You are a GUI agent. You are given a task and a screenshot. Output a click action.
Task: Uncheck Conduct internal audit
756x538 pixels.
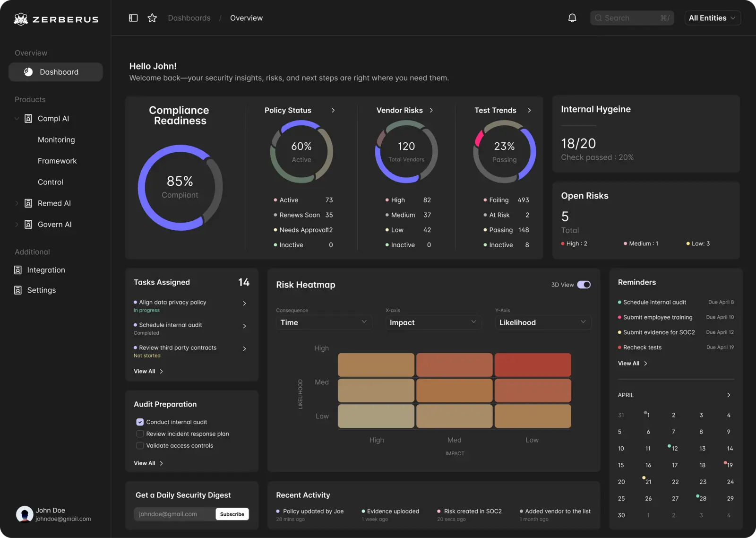[x=140, y=422]
